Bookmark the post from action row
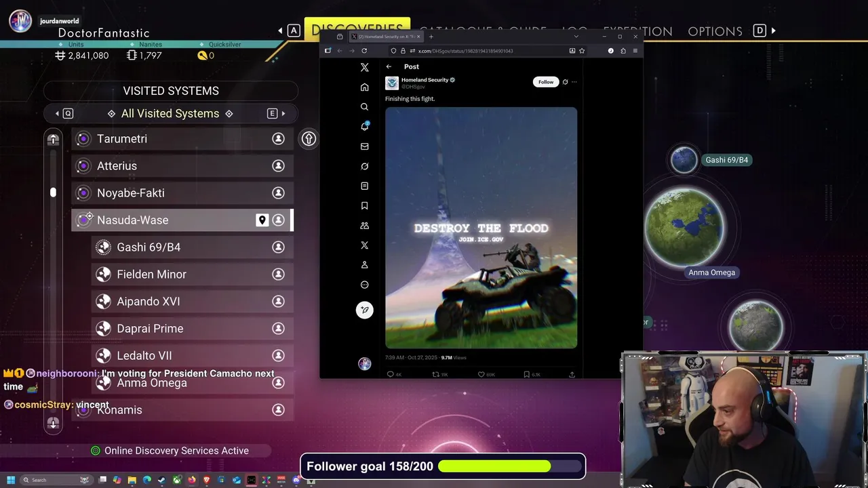 point(527,374)
